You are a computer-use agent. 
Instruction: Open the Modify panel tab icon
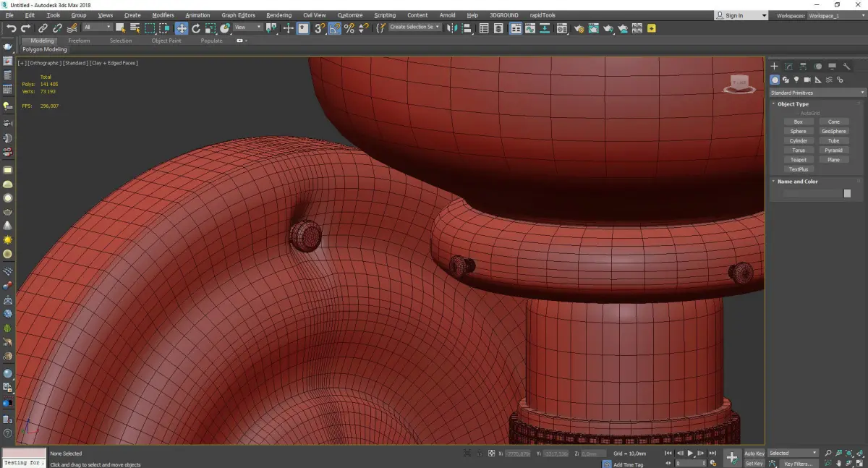(x=789, y=67)
